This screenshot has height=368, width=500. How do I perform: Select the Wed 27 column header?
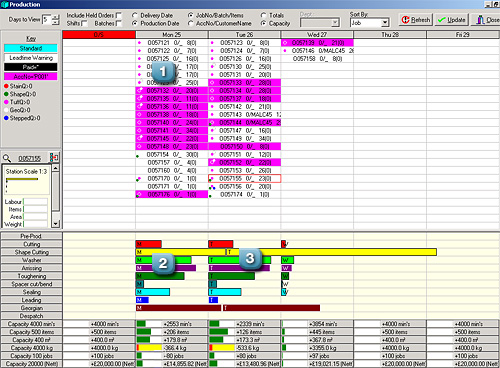(317, 35)
